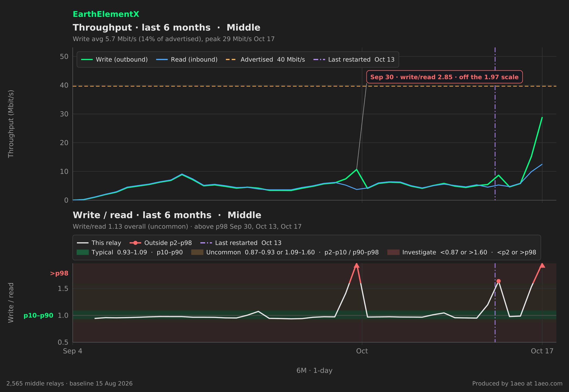Click the 6M · 1-day caption
The height and width of the screenshot is (392, 569).
(x=315, y=371)
